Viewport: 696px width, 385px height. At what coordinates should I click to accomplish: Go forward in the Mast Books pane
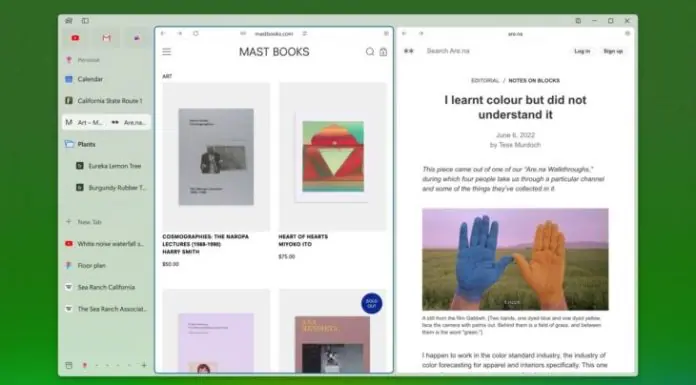click(179, 34)
